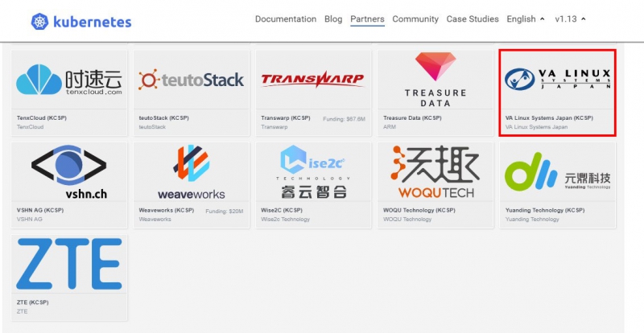Click the Treasure Data diamond logo
The image size is (644, 333).
click(x=436, y=80)
